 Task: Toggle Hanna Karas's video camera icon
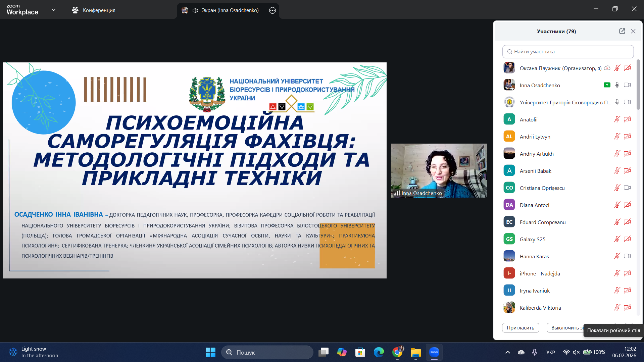627,256
